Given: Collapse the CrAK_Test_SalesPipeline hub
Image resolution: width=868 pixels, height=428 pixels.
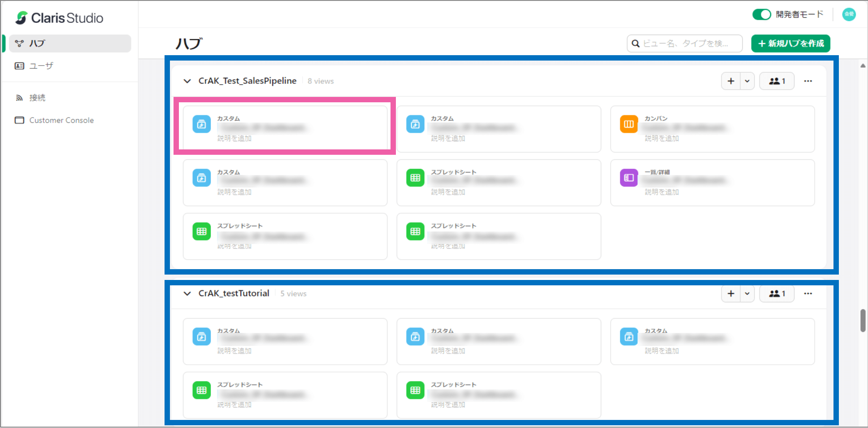Looking at the screenshot, I should 187,81.
